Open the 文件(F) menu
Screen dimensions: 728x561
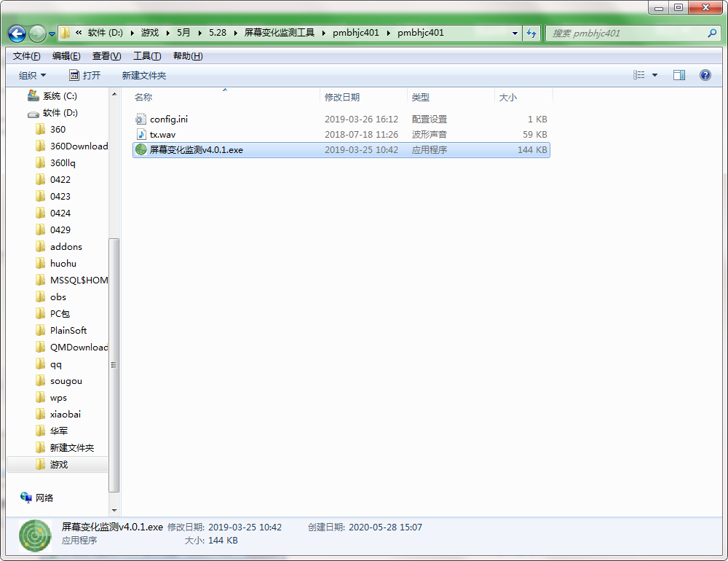tap(26, 56)
